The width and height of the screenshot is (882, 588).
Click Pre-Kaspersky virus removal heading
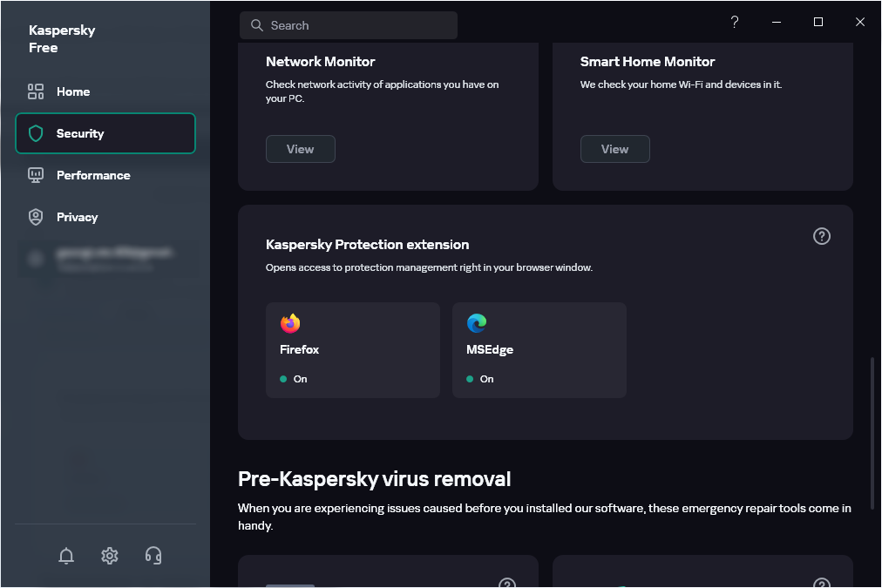coord(374,479)
